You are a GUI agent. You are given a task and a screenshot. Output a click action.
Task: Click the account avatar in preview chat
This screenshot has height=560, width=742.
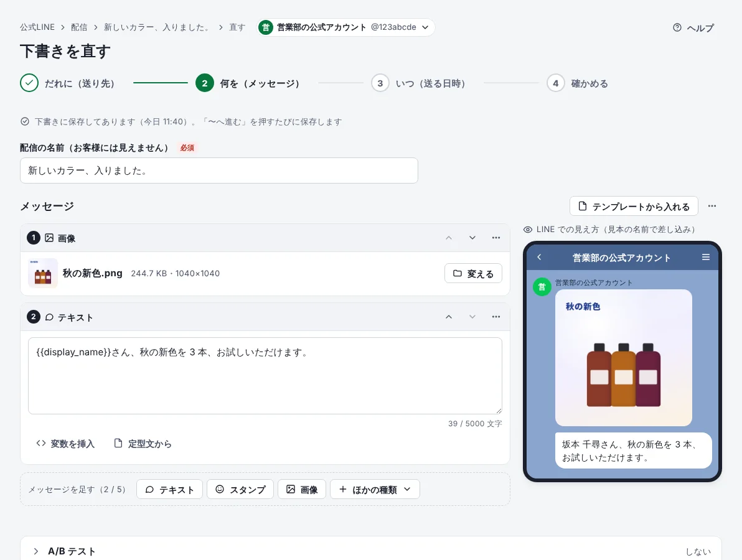542,287
